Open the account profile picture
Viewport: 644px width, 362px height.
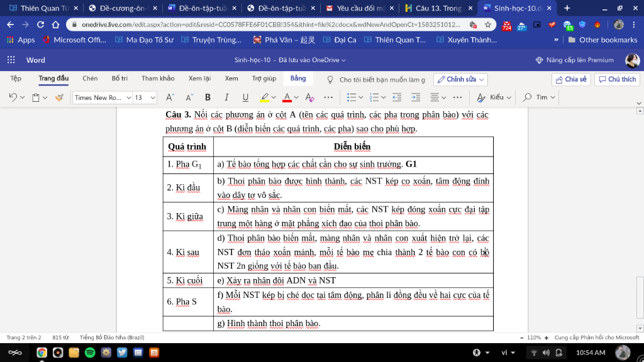(632, 60)
